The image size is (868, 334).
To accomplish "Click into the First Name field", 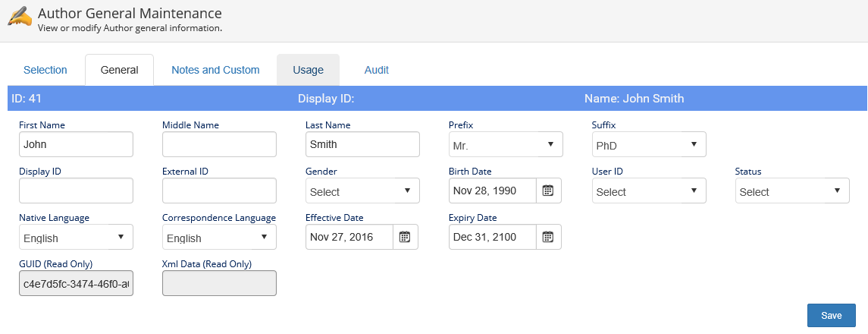I will [76, 144].
